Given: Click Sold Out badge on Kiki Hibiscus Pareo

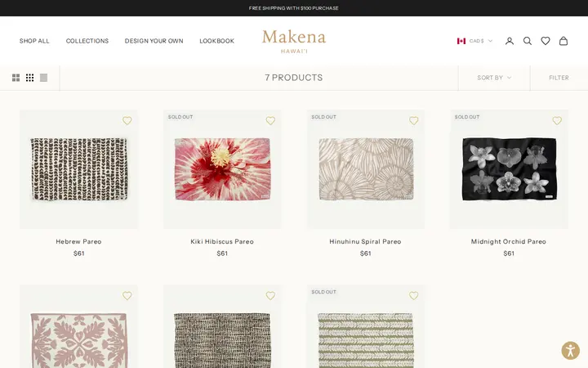Looking at the screenshot, I should pyautogui.click(x=180, y=117).
